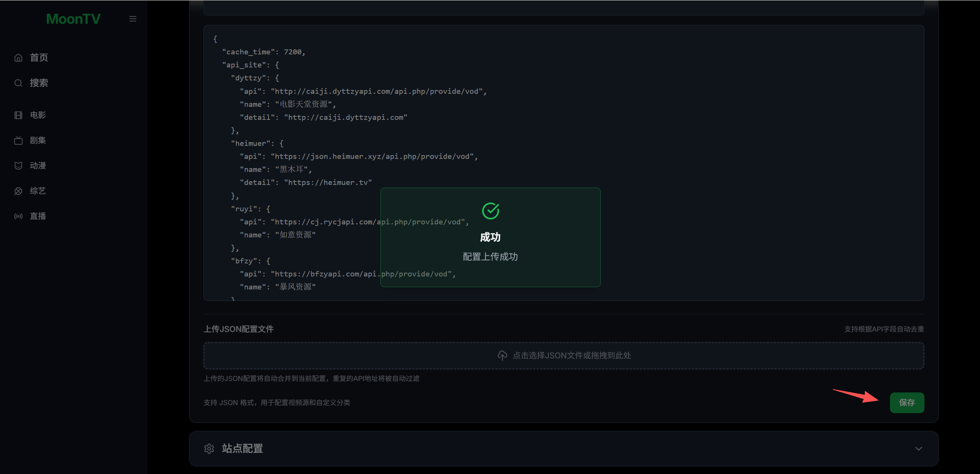This screenshot has height=474, width=980.
Task: Click the variety show icon
Action: 18,191
